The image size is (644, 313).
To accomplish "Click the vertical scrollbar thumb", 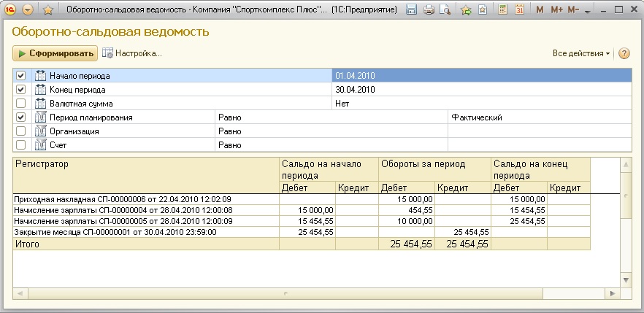I will tap(626, 196).
